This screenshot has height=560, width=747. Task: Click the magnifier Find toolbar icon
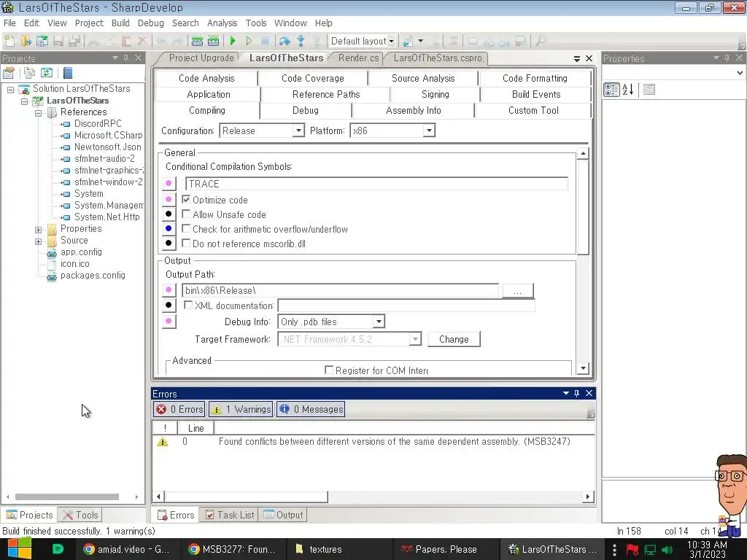pos(541,41)
